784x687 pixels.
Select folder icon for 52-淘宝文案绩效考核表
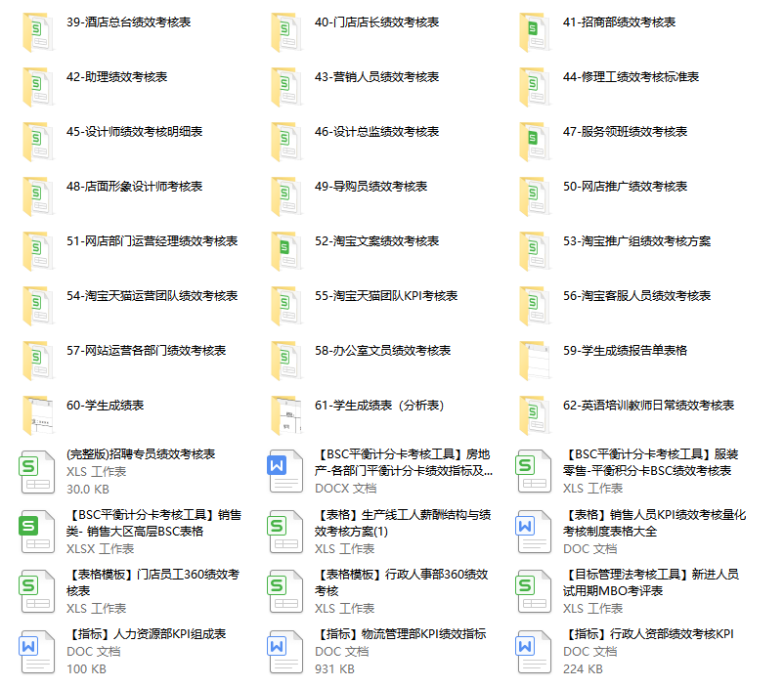click(x=286, y=251)
